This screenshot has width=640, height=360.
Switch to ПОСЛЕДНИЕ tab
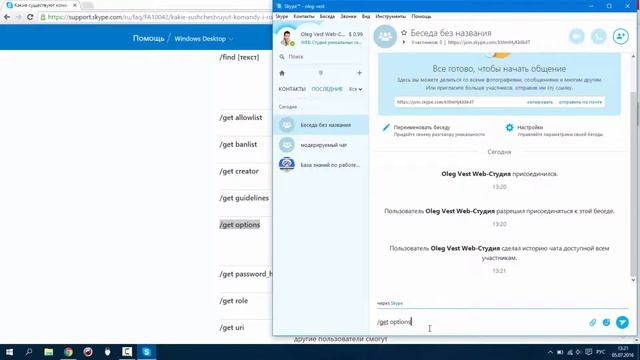coord(327,89)
